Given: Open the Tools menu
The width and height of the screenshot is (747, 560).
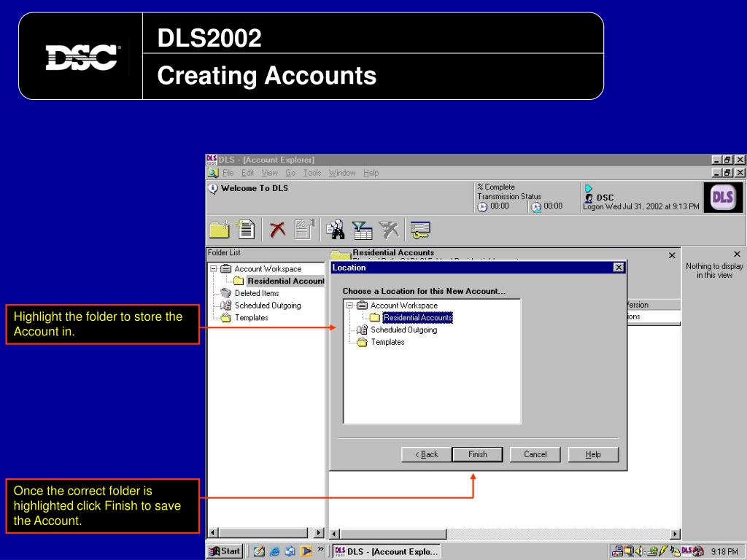Looking at the screenshot, I should point(312,173).
